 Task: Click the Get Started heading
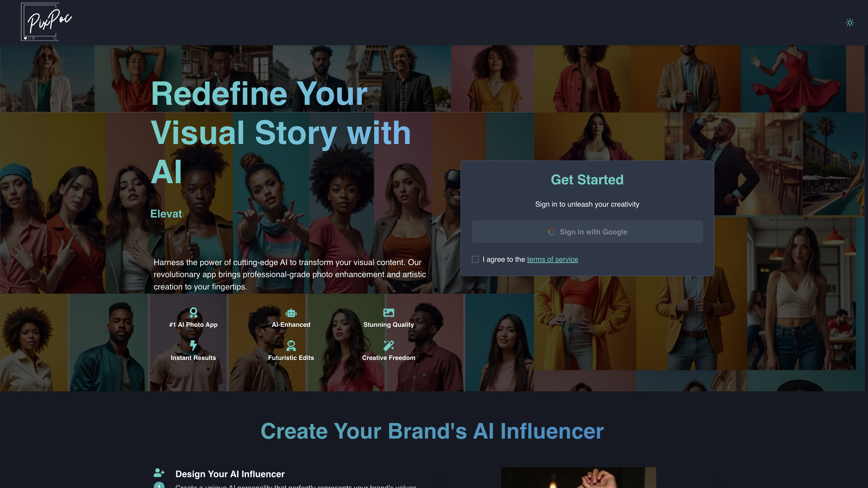point(587,180)
